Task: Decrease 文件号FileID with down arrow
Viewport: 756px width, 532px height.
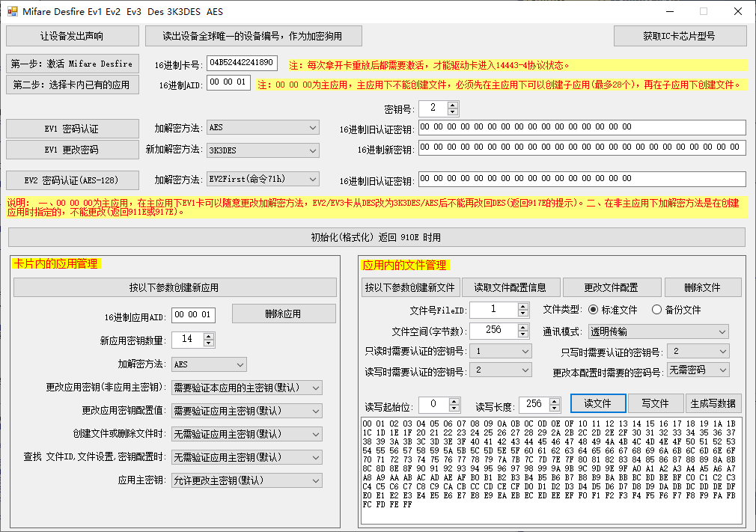Action: pyautogui.click(x=523, y=314)
